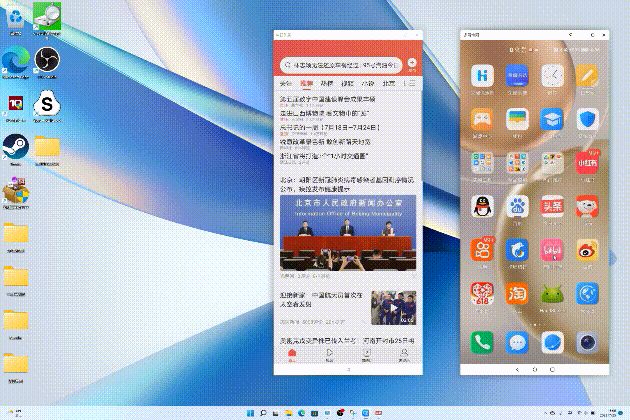Open the green phone dialer app
The image size is (630, 420).
click(482, 342)
